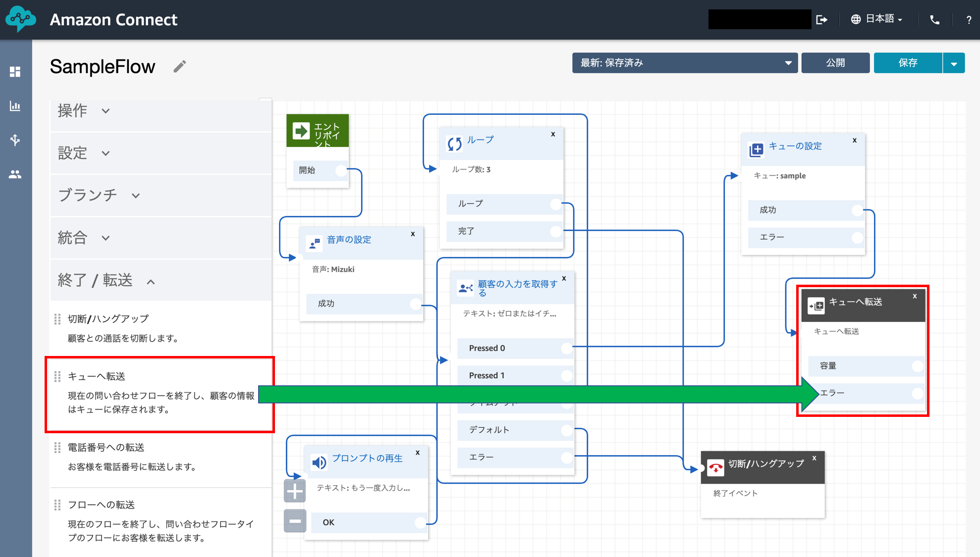Grab drag handle of 電話番号への転送 item
Image resolution: width=980 pixels, height=557 pixels.
tap(57, 448)
